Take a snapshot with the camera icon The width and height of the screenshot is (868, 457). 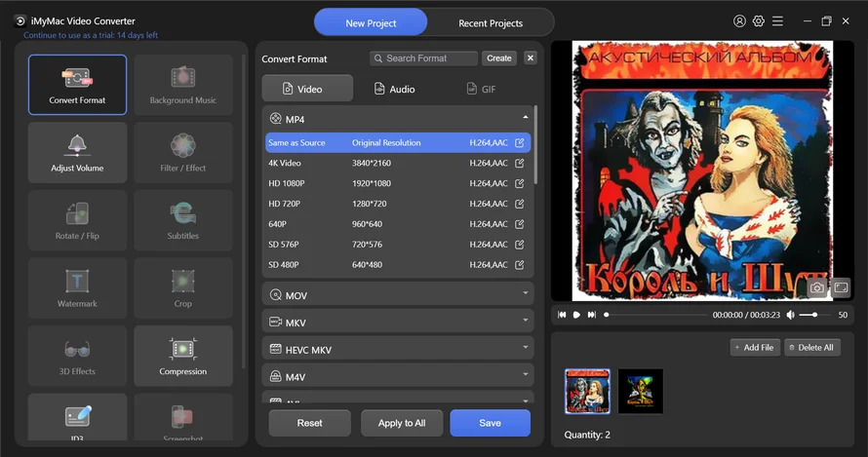pyautogui.click(x=816, y=287)
